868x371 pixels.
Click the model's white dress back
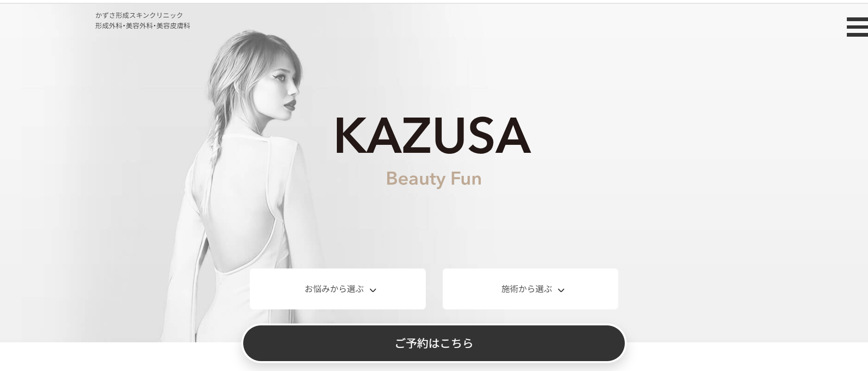click(x=245, y=202)
